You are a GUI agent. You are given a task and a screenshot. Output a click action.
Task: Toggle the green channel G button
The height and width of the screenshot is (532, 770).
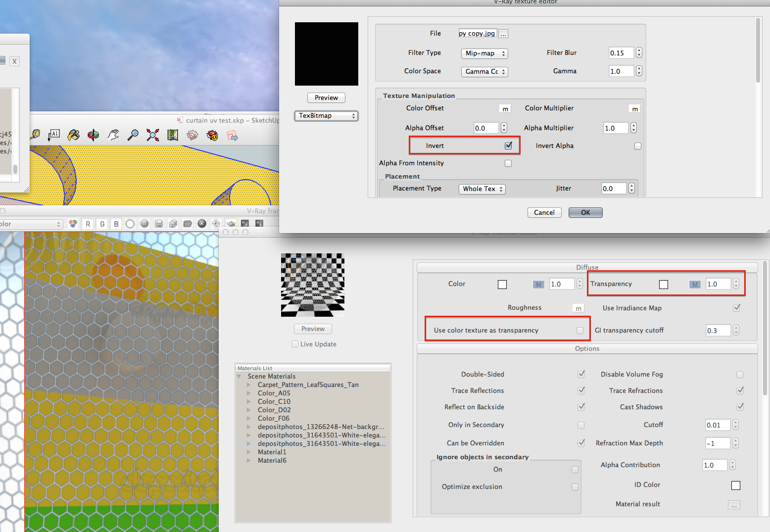102,224
